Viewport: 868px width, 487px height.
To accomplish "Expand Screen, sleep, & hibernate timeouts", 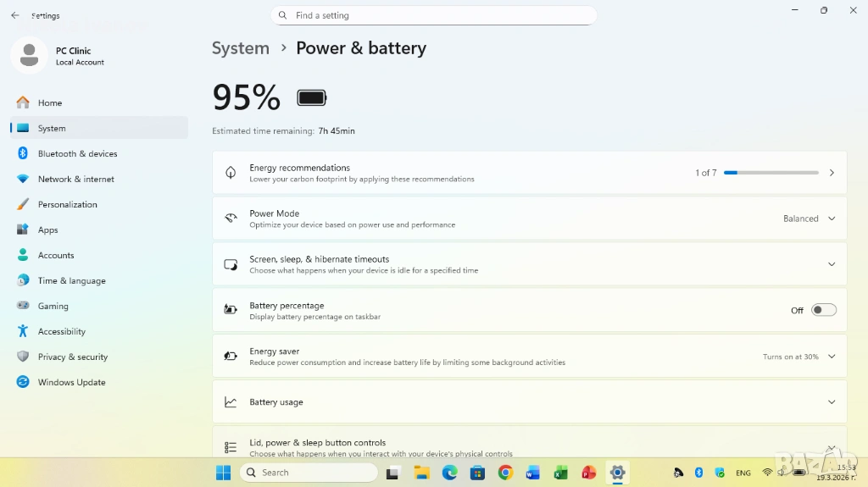I will pos(831,264).
